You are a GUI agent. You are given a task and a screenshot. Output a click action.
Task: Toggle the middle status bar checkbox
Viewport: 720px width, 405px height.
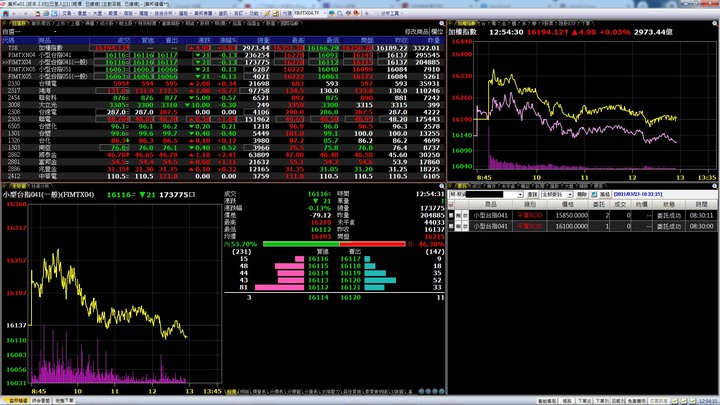click(684, 401)
